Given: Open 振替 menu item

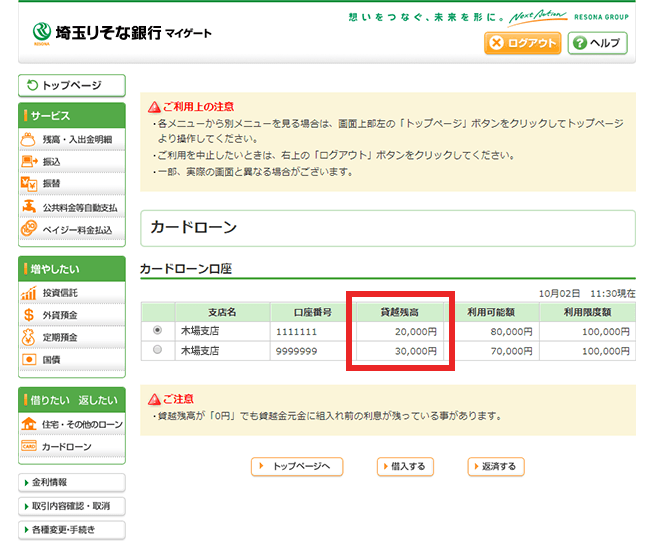Looking at the screenshot, I should tap(72, 184).
